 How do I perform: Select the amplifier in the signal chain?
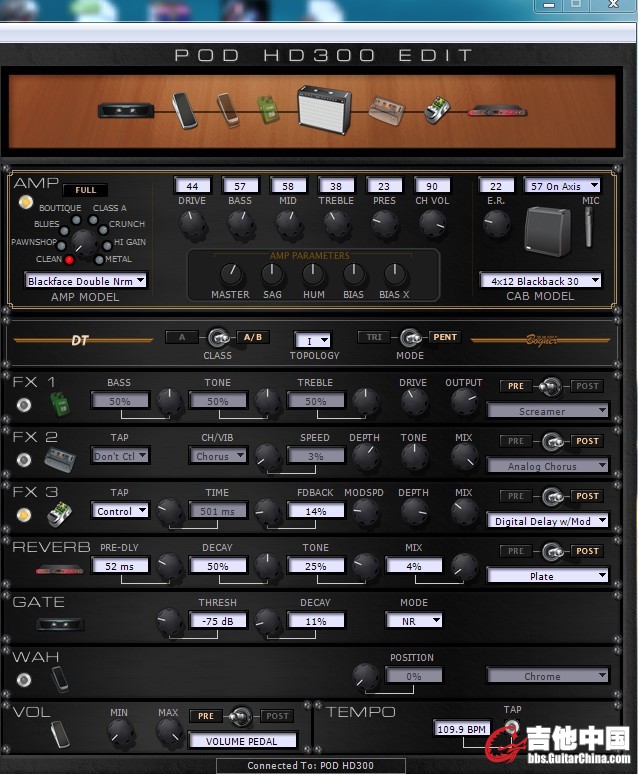point(324,109)
